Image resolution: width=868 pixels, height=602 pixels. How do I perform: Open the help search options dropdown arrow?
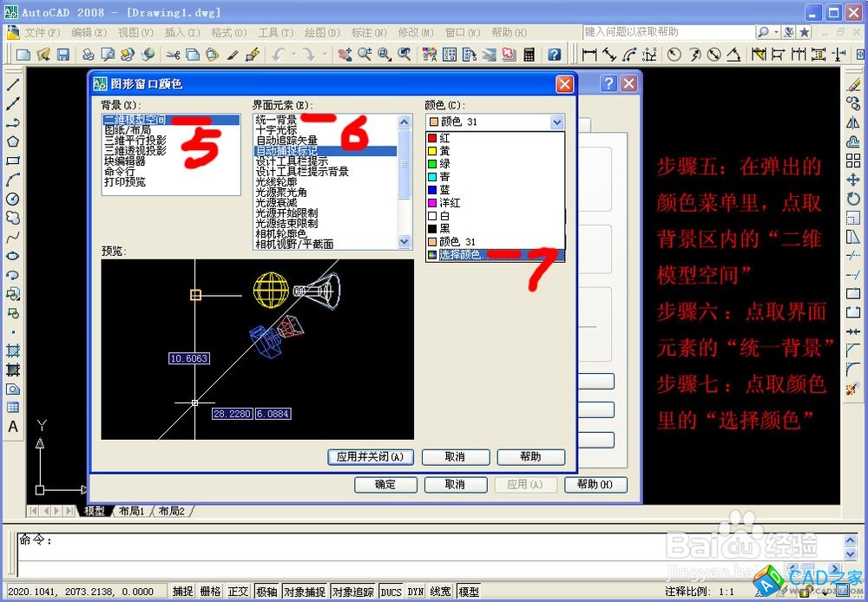(775, 32)
